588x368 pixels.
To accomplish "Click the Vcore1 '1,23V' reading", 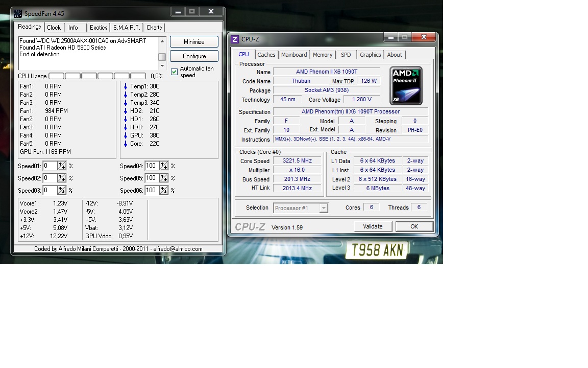I will [x=60, y=203].
